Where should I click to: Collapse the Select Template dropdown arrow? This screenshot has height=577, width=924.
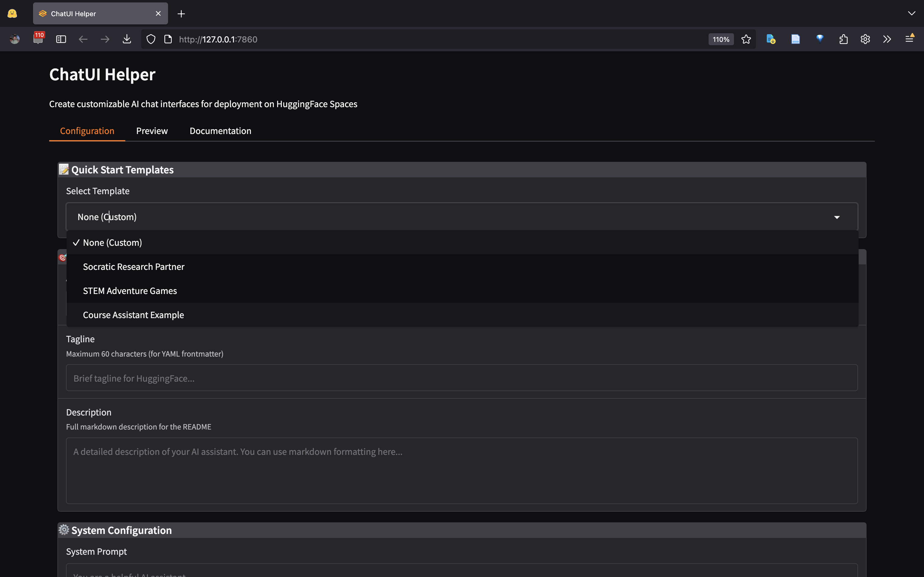pos(837,217)
